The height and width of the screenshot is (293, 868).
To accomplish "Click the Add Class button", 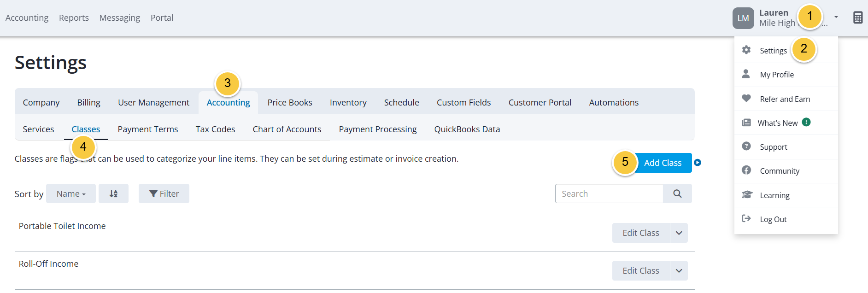I will [663, 163].
